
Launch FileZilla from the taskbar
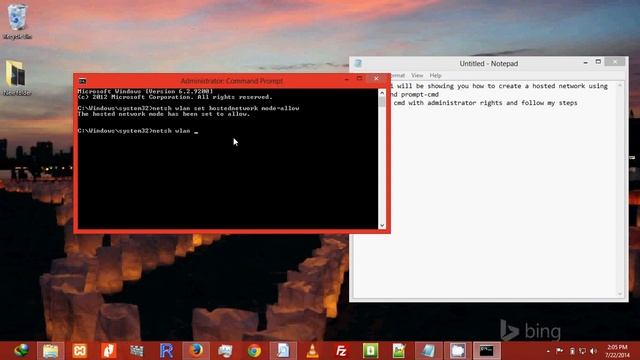341,351
